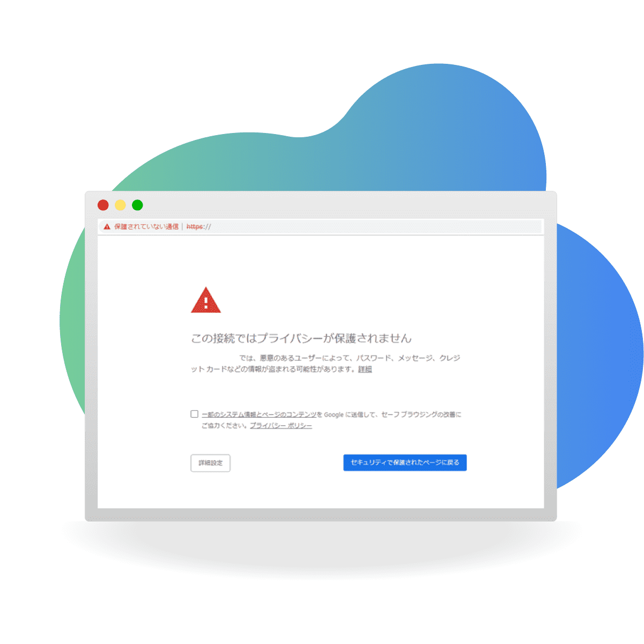Screen dimensions: 644x644
Task: Click the yellow minimize window dot
Action: coord(120,205)
